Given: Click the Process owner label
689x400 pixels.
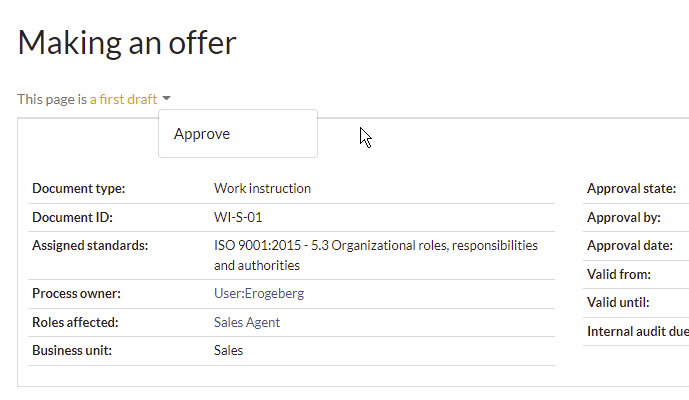Looking at the screenshot, I should 76,293.
